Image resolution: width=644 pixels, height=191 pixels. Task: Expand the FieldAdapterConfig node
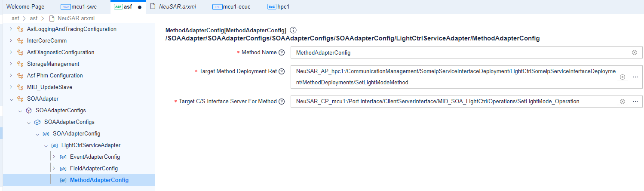coord(54,168)
